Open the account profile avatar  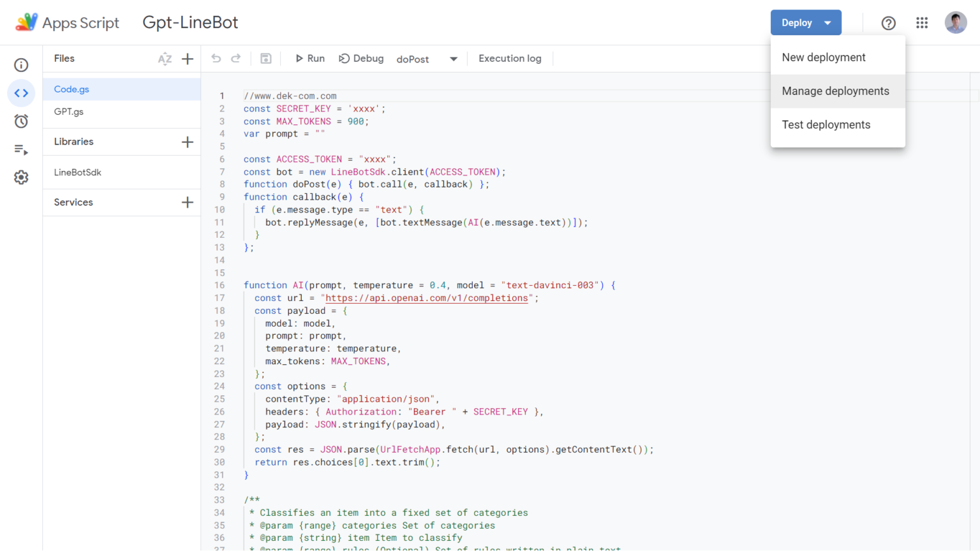click(x=956, y=23)
